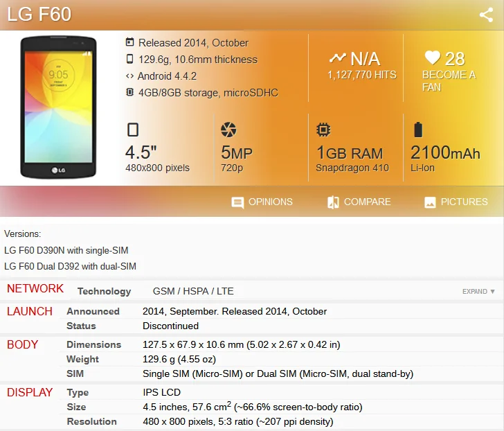504x431 pixels.
Task: Click LG F60 D390N single-SIM version text
Action: tap(66, 250)
